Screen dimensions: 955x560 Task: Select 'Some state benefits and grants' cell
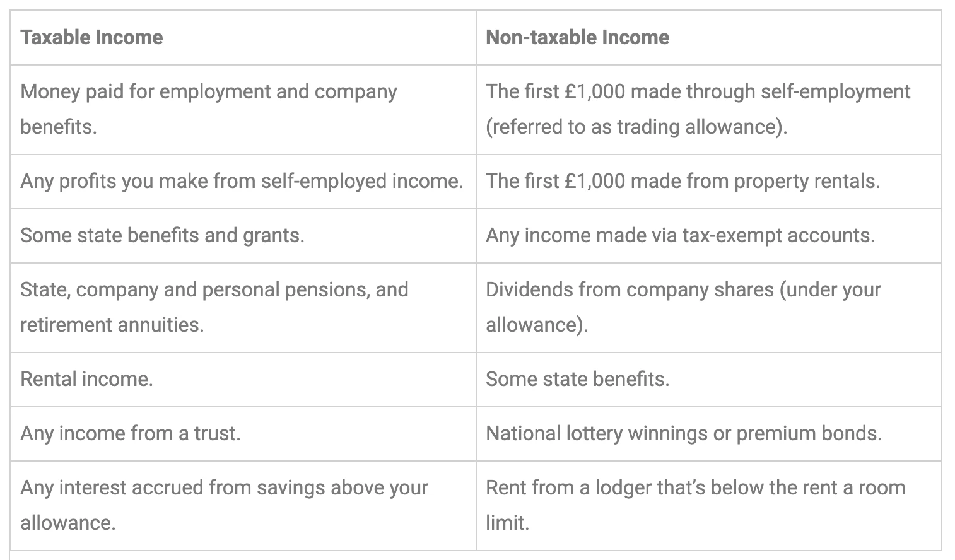(x=243, y=236)
